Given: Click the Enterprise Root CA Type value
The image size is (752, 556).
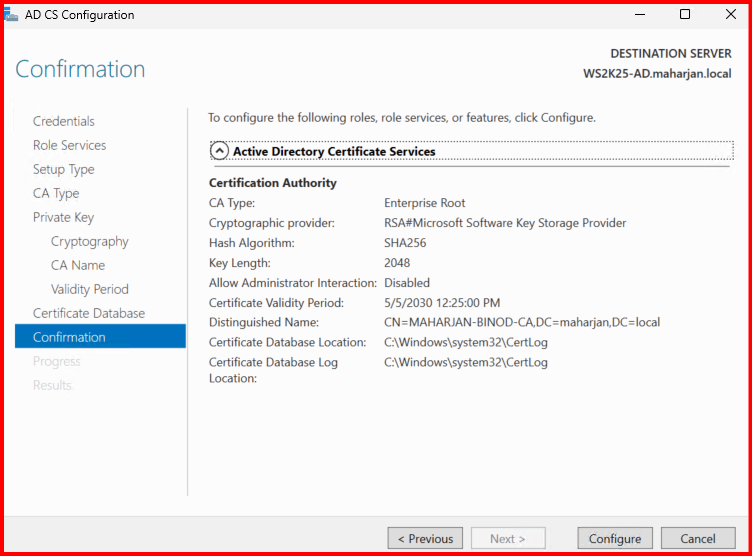Looking at the screenshot, I should 424,203.
